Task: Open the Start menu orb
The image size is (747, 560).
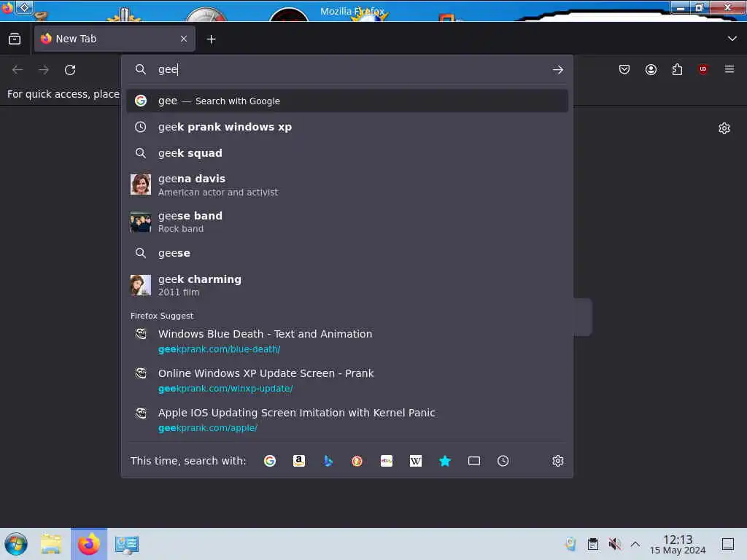Action: click(16, 544)
